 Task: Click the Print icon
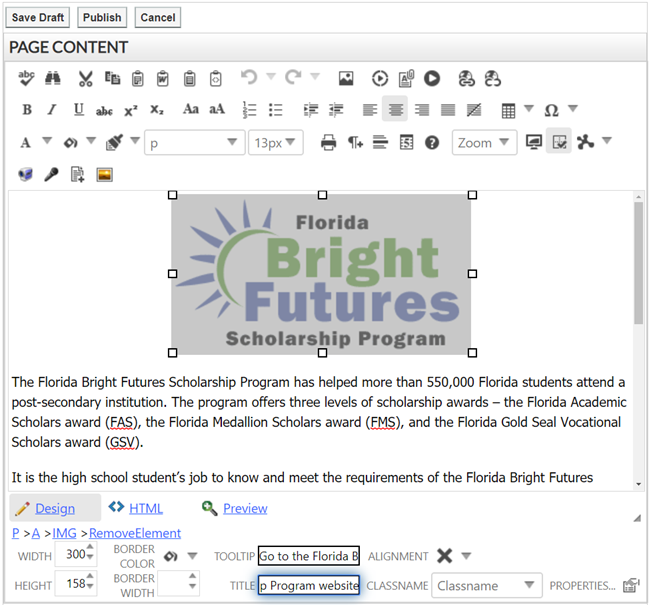[328, 143]
